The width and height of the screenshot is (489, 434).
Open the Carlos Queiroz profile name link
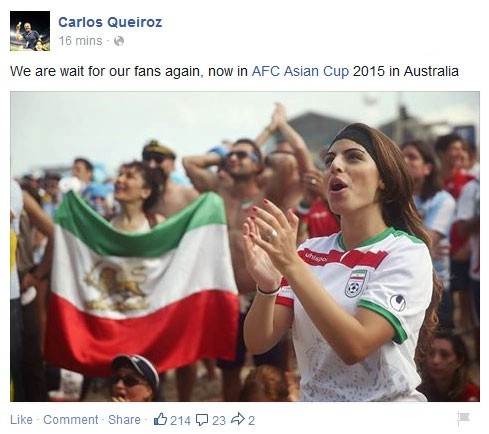pos(110,22)
